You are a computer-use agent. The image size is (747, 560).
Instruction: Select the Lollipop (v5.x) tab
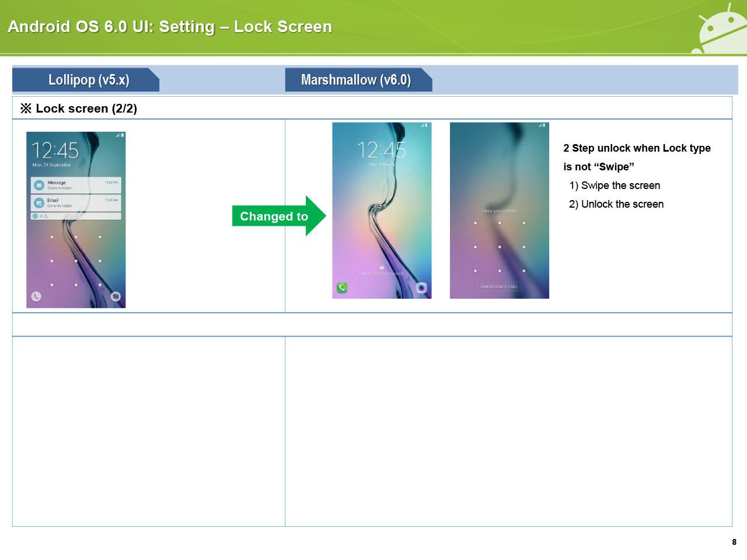coord(86,80)
